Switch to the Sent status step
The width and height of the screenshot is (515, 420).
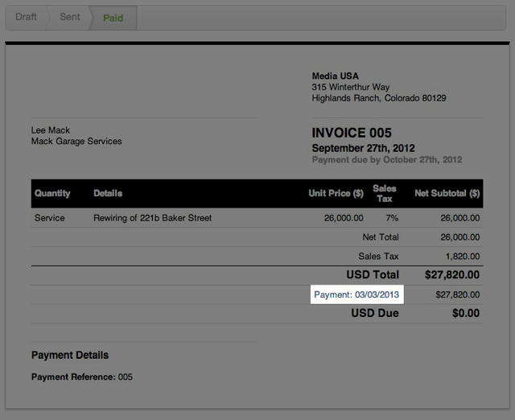[70, 17]
